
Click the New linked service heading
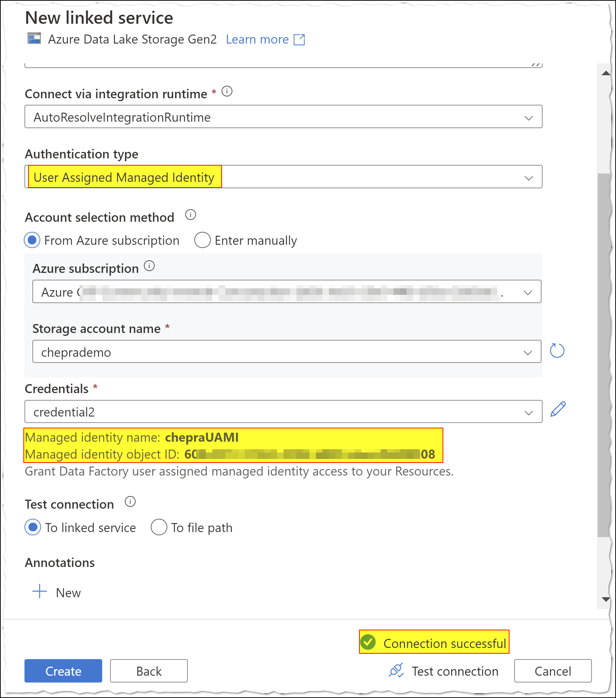tap(99, 18)
